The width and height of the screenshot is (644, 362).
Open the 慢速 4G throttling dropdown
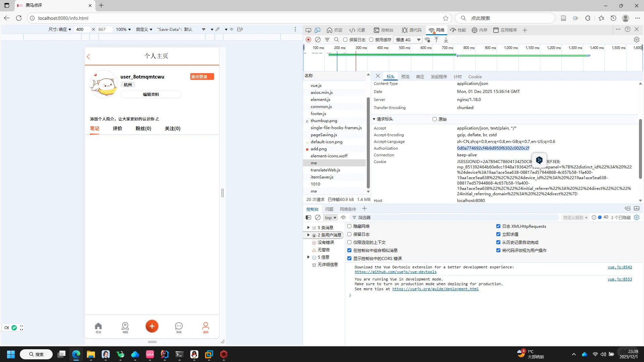(408, 40)
